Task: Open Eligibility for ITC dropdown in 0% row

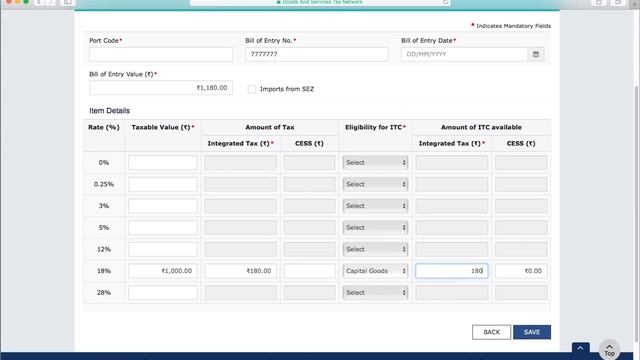Action: (375, 162)
